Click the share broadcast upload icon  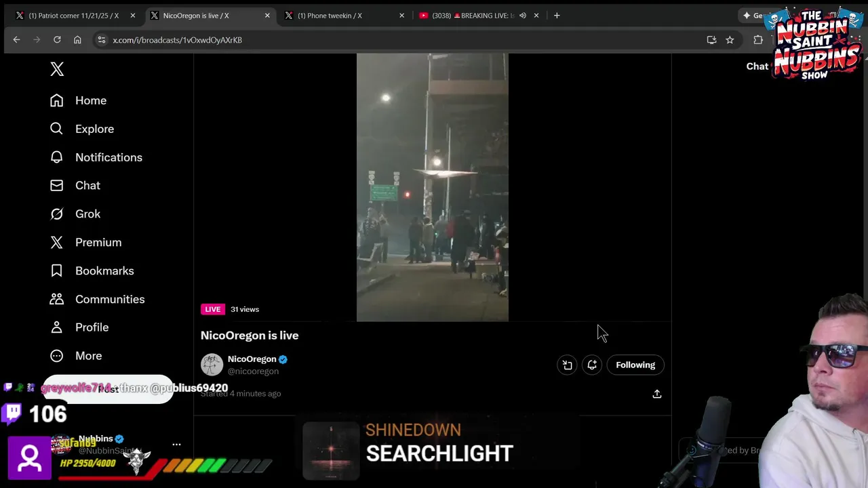[656, 394]
